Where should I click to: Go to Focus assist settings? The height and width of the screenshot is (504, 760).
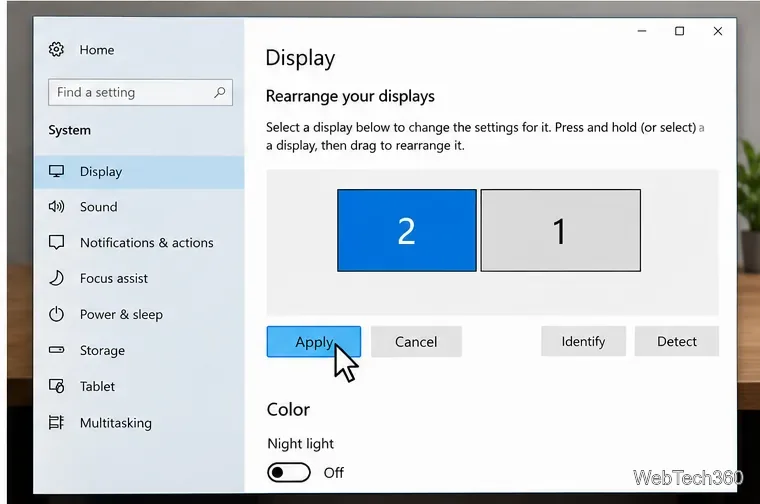coord(114,278)
